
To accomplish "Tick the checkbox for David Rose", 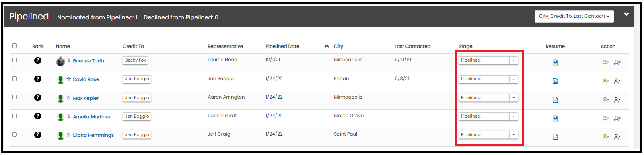I will [x=15, y=79].
